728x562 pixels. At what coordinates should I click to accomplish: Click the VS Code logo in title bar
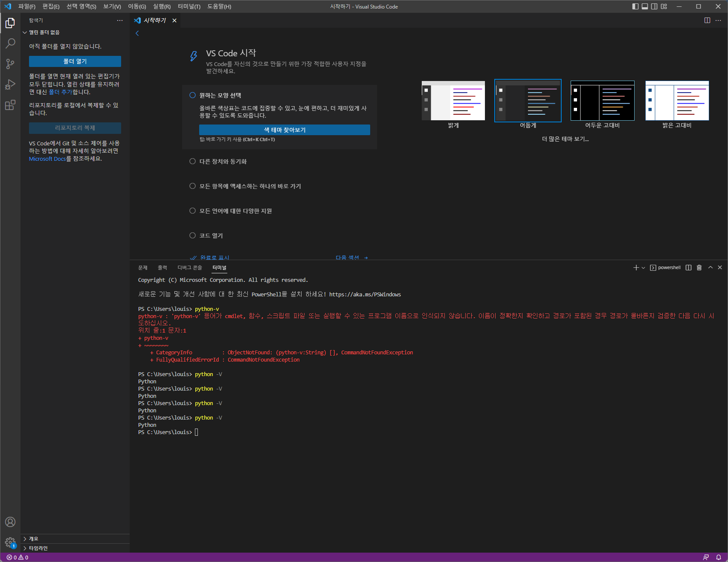[x=8, y=6]
